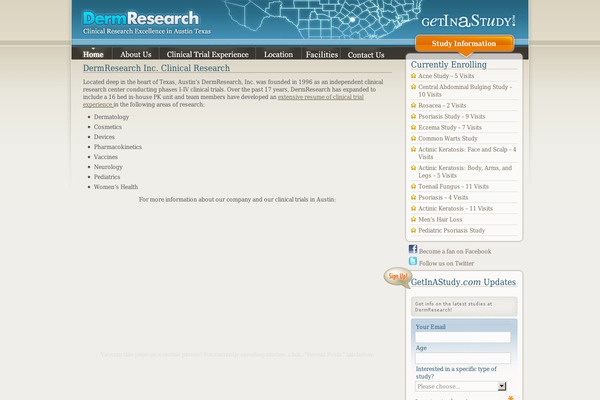Click the Devices list item
This screenshot has height=400, width=600.
(x=104, y=137)
